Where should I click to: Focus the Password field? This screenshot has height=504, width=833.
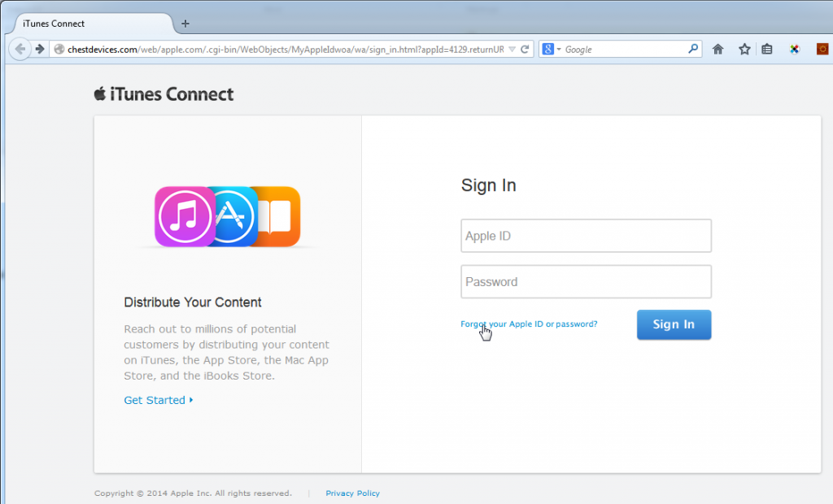coord(586,281)
